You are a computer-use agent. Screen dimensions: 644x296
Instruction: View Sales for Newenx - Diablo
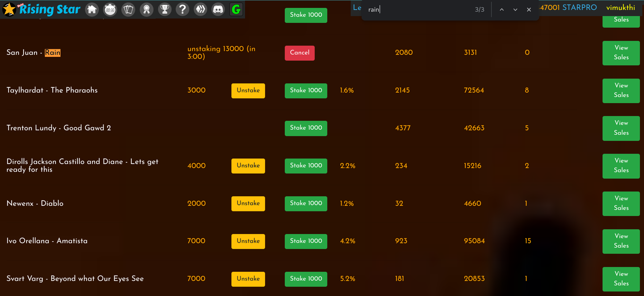click(621, 203)
